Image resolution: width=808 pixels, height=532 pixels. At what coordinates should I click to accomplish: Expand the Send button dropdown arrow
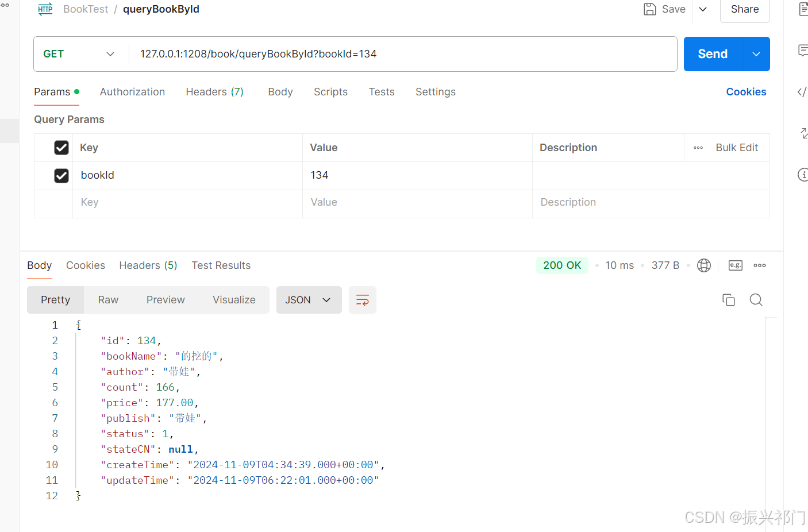click(x=756, y=54)
